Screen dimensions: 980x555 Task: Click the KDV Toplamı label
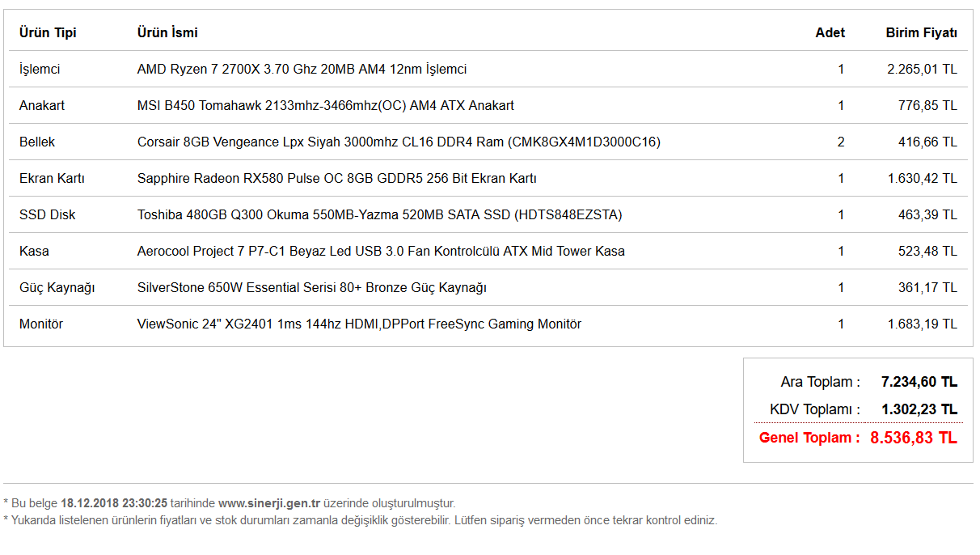(x=815, y=409)
